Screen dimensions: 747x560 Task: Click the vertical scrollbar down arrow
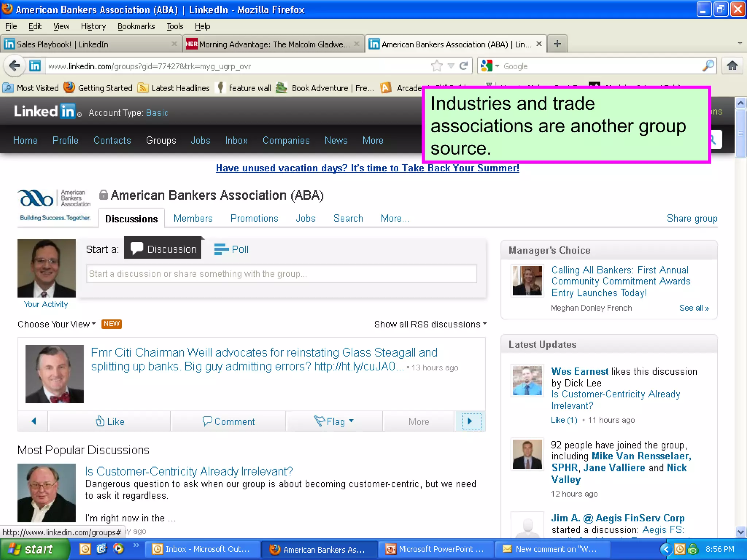[x=740, y=532]
